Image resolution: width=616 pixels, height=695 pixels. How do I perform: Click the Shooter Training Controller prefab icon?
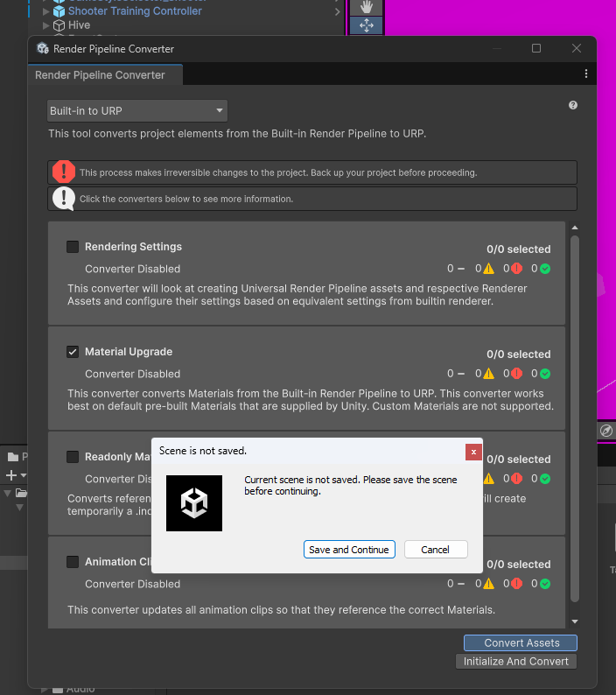click(x=59, y=11)
